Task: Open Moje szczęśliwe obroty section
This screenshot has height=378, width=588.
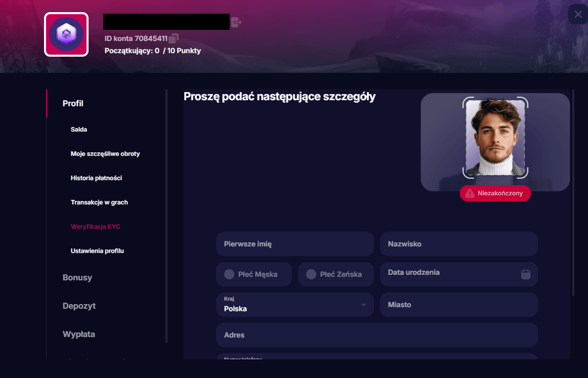Action: [105, 154]
